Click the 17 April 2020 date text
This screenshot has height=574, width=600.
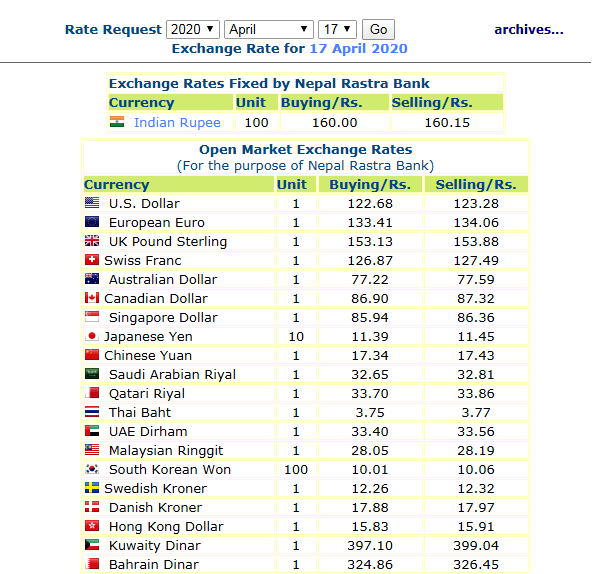coord(358,48)
